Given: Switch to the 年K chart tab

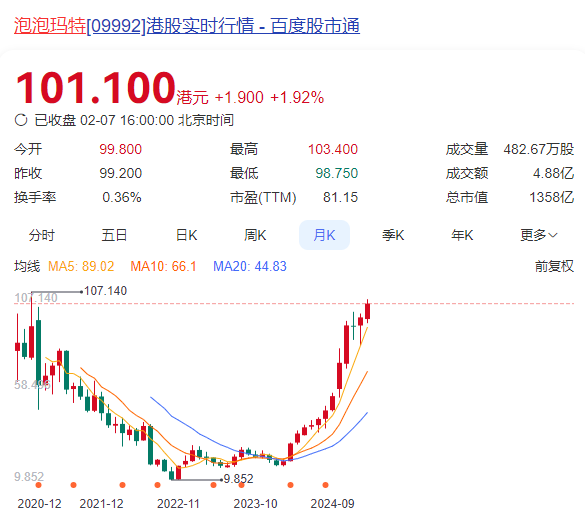Looking at the screenshot, I should click(x=462, y=235).
